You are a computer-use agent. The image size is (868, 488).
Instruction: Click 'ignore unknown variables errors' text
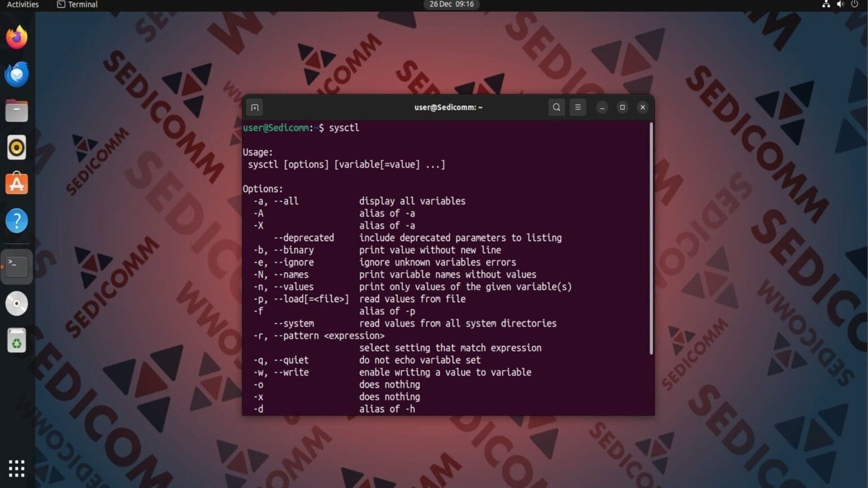click(437, 262)
